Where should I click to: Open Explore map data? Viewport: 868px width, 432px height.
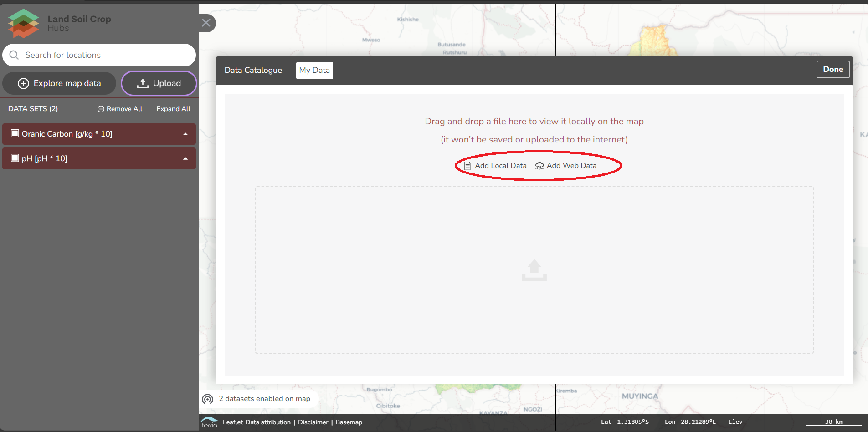pos(59,83)
